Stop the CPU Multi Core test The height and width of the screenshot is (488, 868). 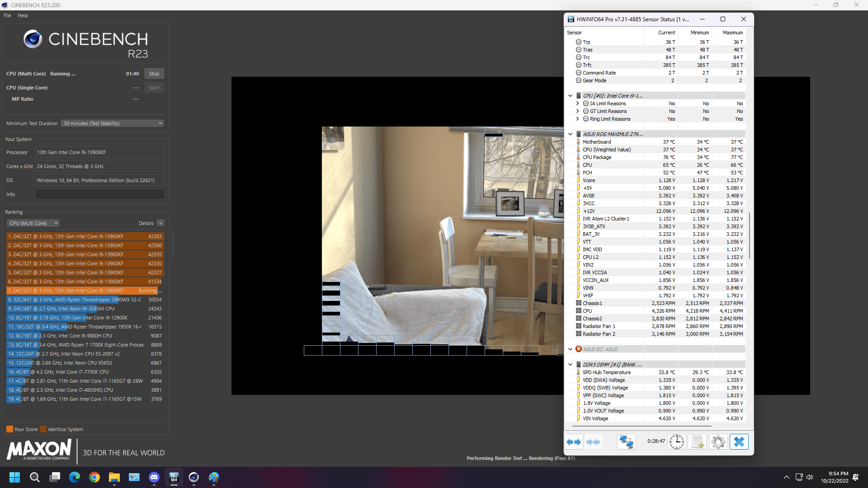pos(154,74)
